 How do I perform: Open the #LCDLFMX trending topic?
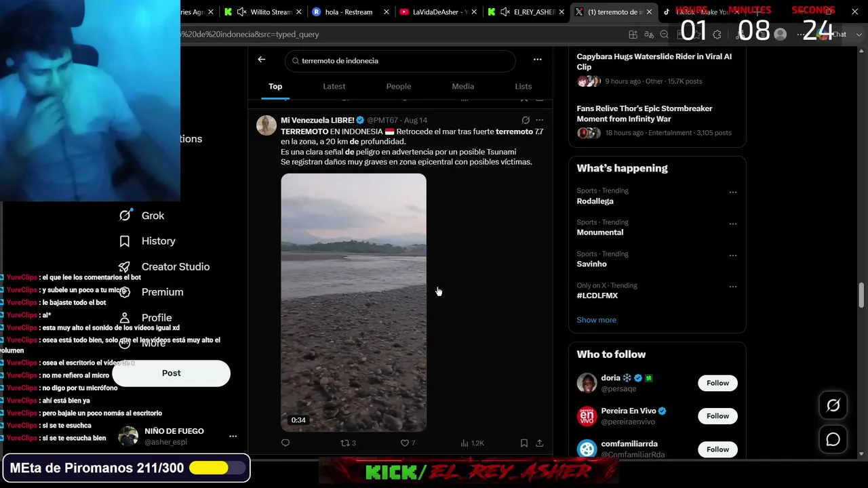tap(597, 296)
